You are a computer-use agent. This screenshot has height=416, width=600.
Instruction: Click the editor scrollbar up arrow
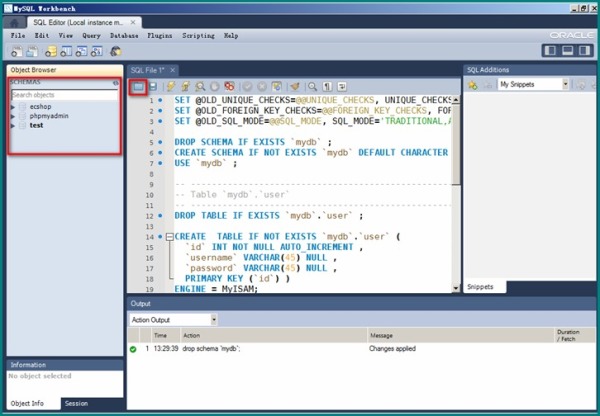point(456,100)
